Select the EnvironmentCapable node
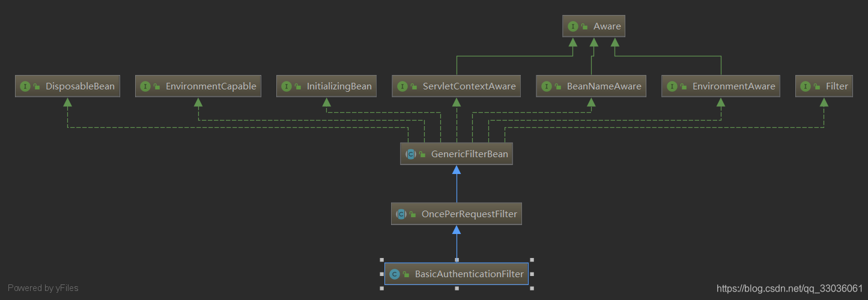The image size is (868, 300). point(198,86)
